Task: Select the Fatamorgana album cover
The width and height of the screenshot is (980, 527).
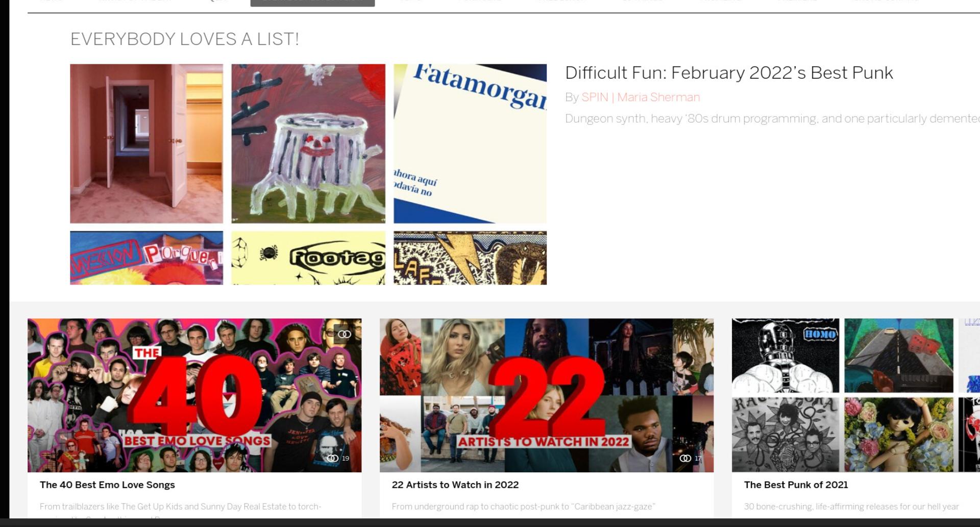Action: click(x=470, y=143)
